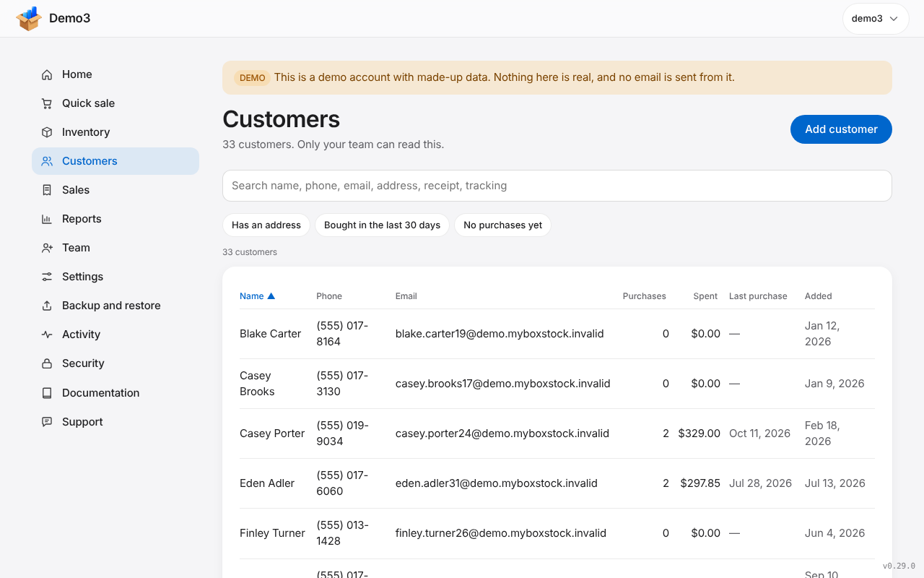Click the Phone column header
This screenshot has width=924, height=578.
[x=329, y=296]
